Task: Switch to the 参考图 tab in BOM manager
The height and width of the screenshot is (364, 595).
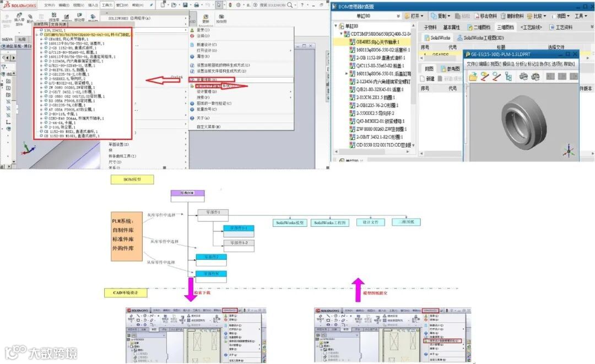Action: click(451, 69)
